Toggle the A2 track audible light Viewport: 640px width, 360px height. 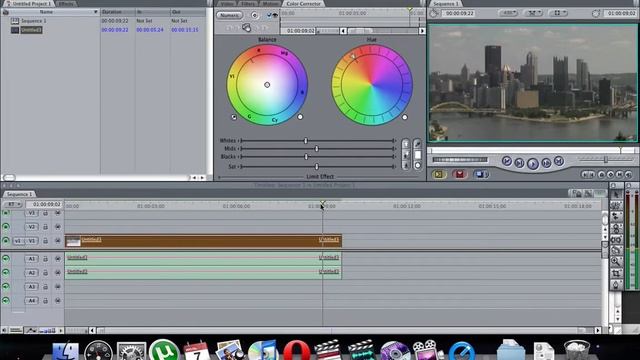coord(6,273)
